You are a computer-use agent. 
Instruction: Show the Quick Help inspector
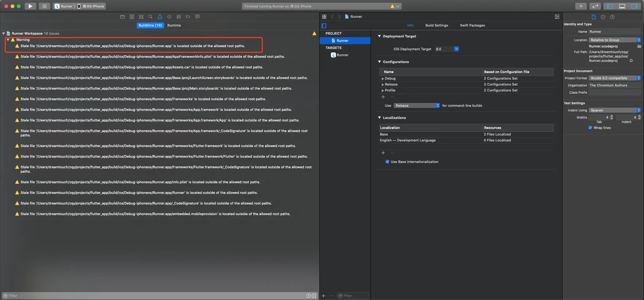pos(612,17)
